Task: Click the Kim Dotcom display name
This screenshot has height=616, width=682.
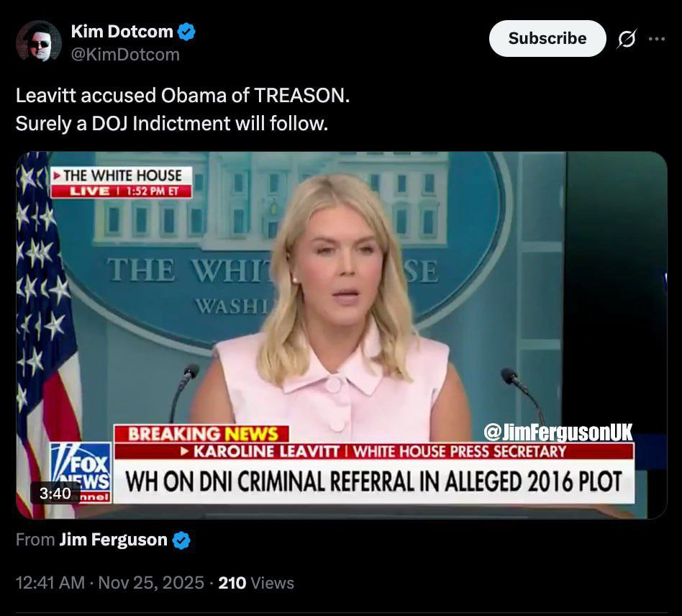Action: click(122, 32)
